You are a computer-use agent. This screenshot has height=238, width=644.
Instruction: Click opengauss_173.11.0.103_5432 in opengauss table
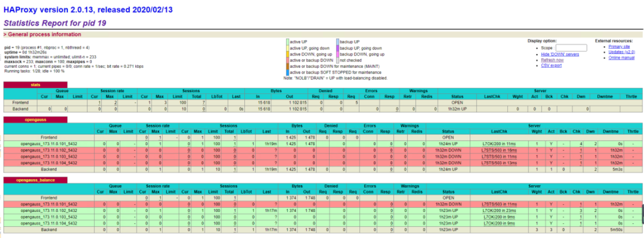(49, 156)
